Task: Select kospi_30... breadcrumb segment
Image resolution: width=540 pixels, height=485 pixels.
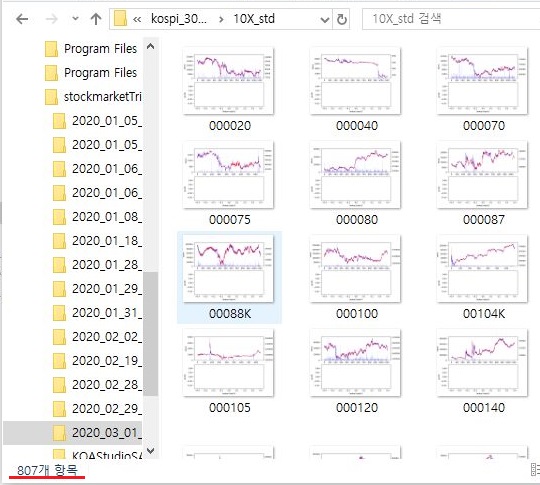Action: [179, 19]
